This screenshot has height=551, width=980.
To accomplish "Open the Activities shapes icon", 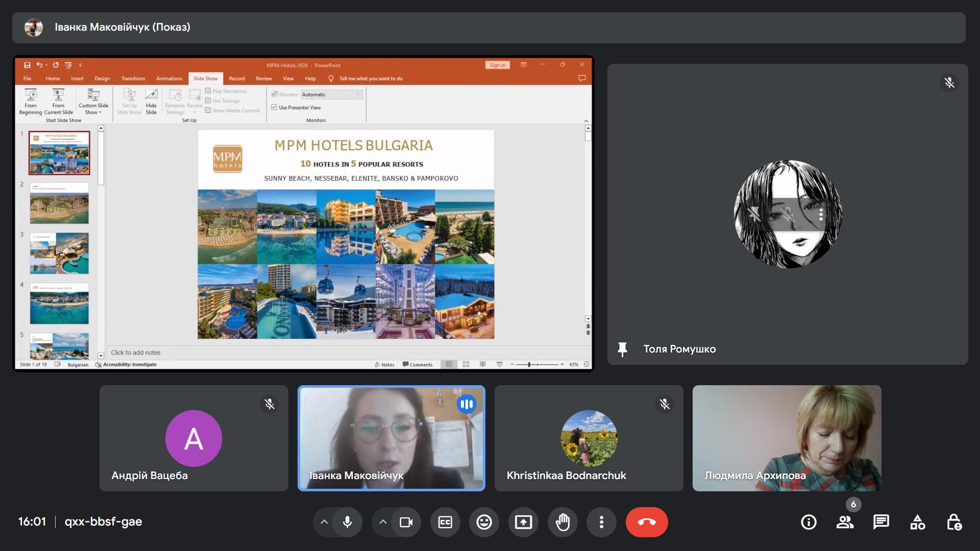I will coord(917,522).
